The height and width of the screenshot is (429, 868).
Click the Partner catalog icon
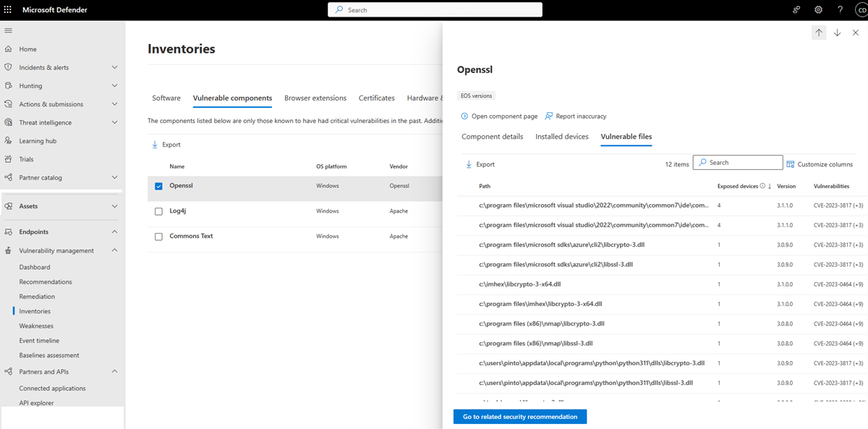(x=9, y=177)
